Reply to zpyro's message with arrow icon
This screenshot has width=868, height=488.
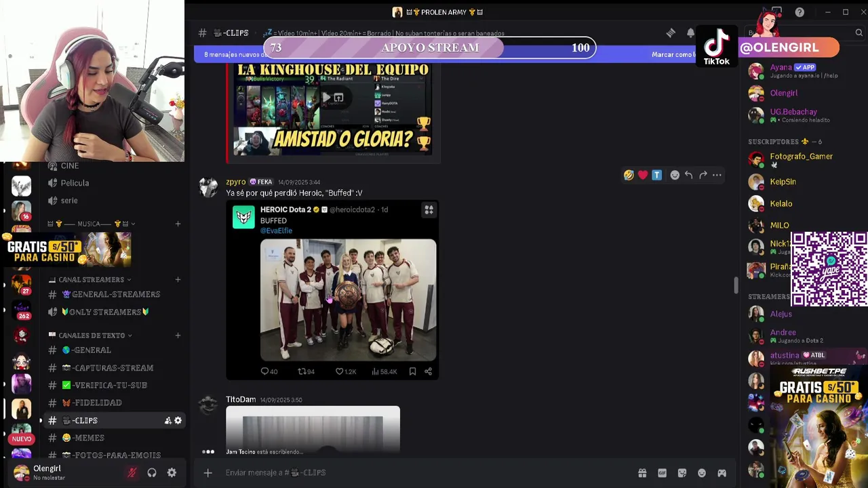click(x=688, y=175)
